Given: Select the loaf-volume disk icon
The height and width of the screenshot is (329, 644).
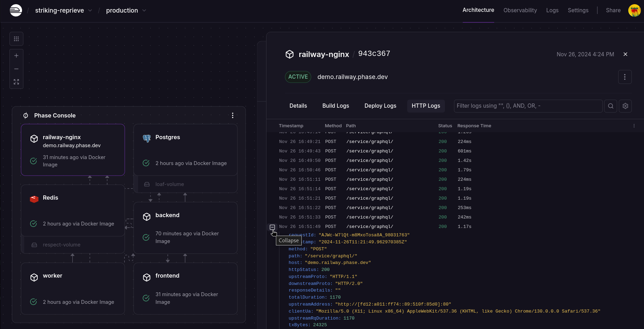Looking at the screenshot, I should tap(147, 184).
